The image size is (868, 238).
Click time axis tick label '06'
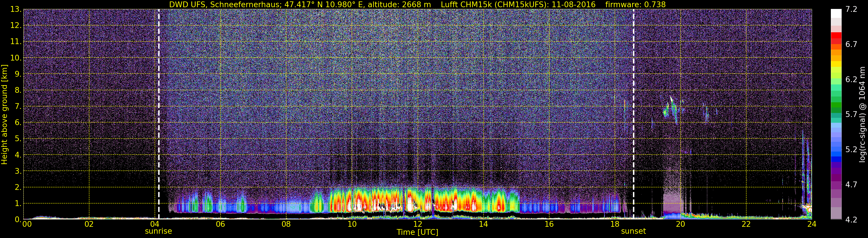[x=220, y=224]
